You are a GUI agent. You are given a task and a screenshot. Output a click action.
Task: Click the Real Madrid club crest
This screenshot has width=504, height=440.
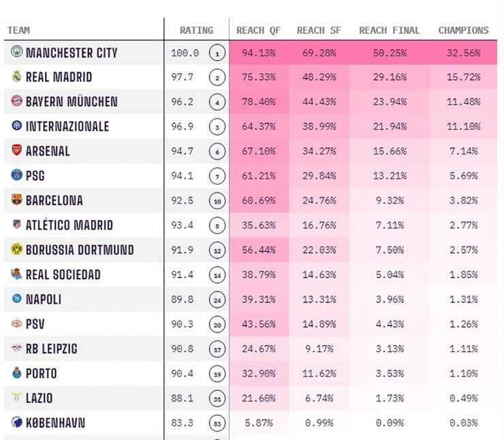pos(17,76)
